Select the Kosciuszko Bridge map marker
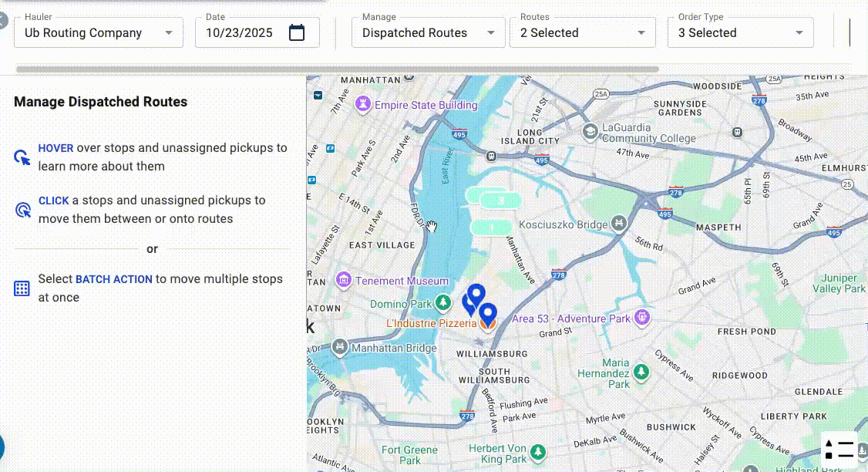Viewport: 868px width, 472px height. [x=617, y=224]
